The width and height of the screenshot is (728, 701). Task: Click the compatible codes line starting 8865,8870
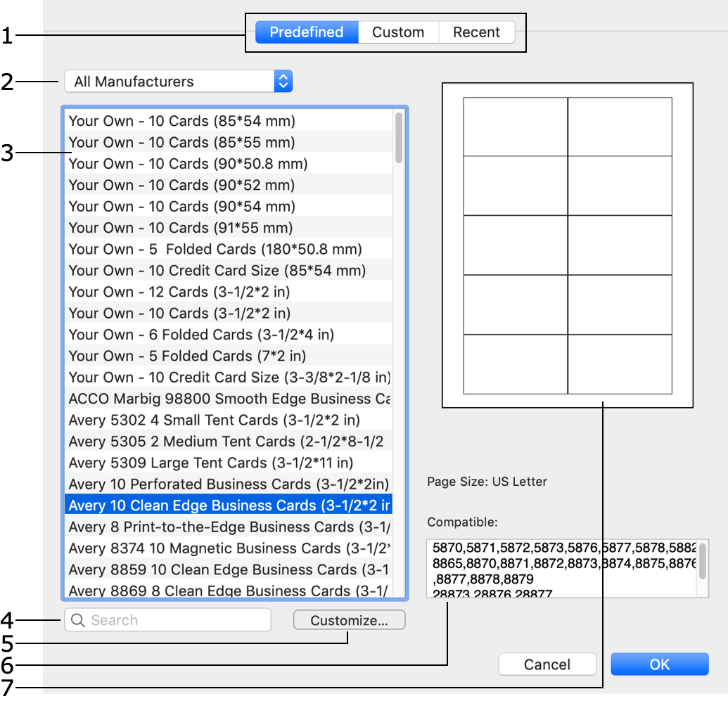564,564
